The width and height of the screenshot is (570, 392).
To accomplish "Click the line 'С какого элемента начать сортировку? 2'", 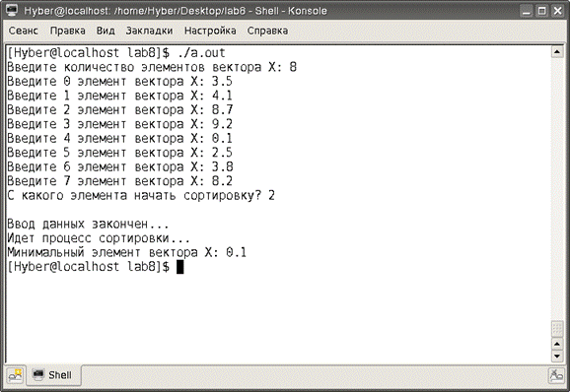I will [141, 195].
